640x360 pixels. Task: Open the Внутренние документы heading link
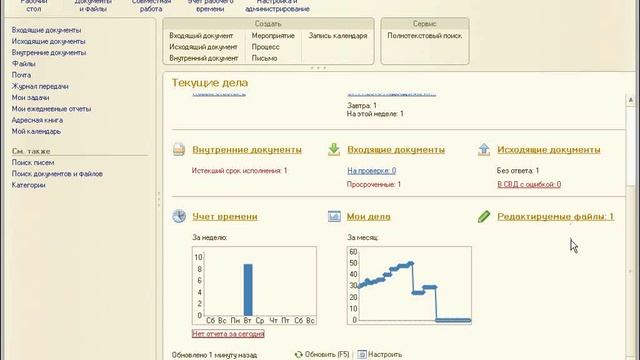point(247,150)
